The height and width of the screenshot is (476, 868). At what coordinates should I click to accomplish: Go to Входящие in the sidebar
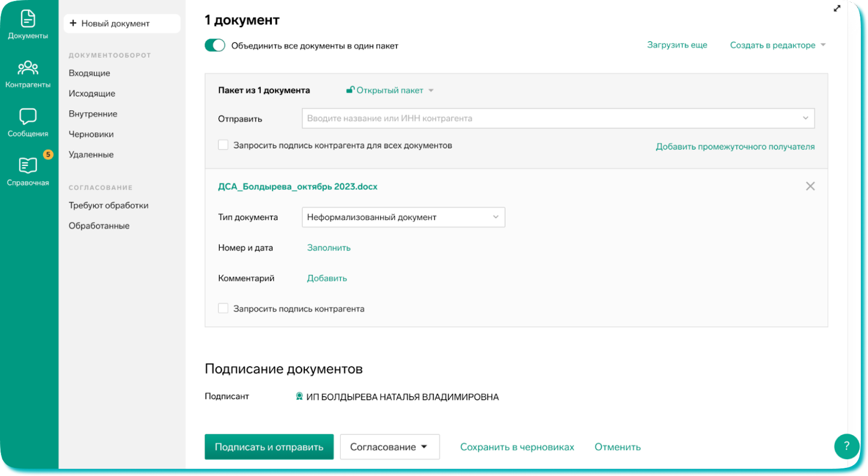click(90, 73)
